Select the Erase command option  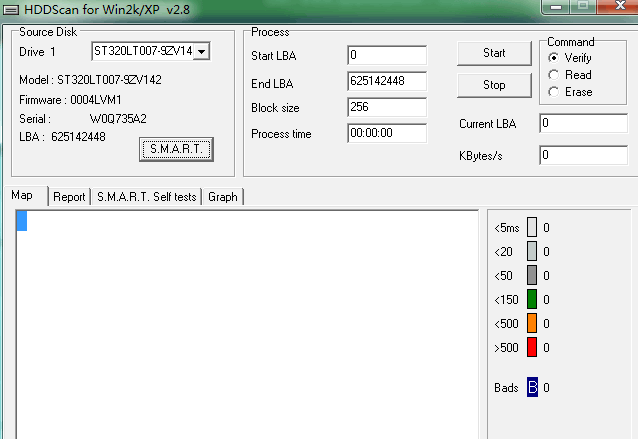(570, 92)
